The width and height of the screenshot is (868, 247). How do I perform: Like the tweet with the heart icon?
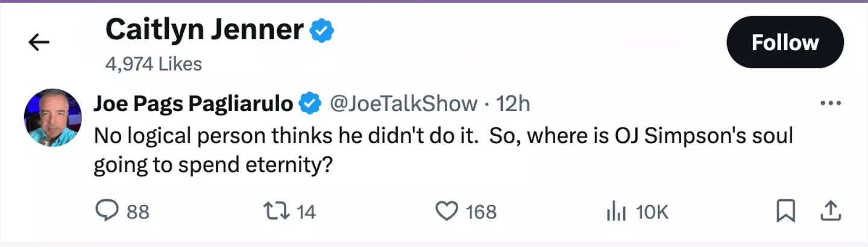click(447, 211)
